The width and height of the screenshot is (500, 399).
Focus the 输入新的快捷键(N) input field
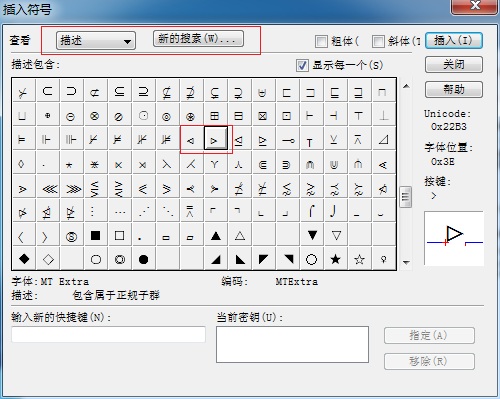pyautogui.click(x=109, y=334)
